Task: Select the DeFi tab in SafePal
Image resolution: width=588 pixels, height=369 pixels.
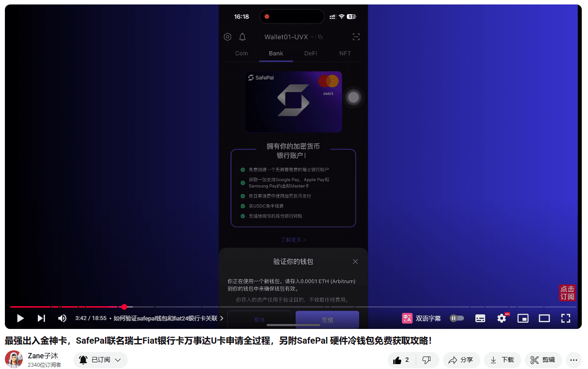Action: [x=311, y=53]
